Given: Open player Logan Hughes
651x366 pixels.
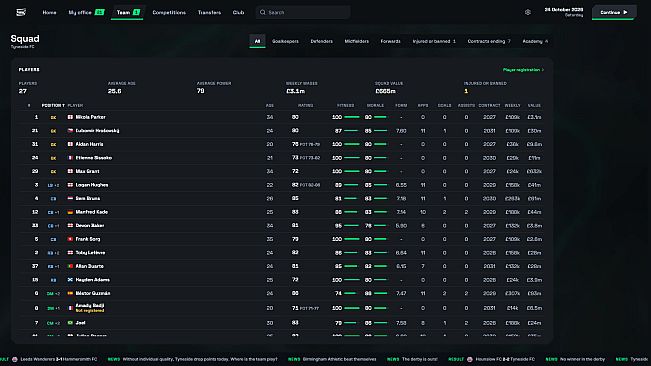Looking at the screenshot, I should (x=92, y=185).
